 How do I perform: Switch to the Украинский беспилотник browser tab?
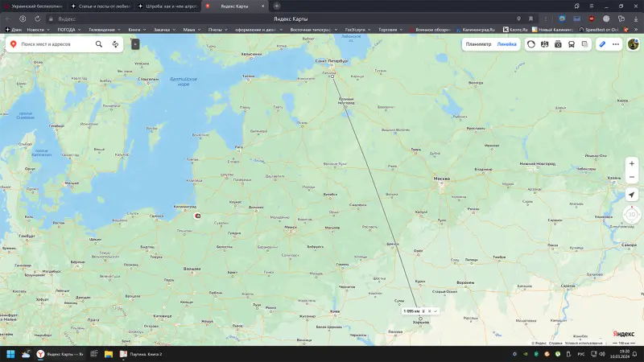click(32, 6)
